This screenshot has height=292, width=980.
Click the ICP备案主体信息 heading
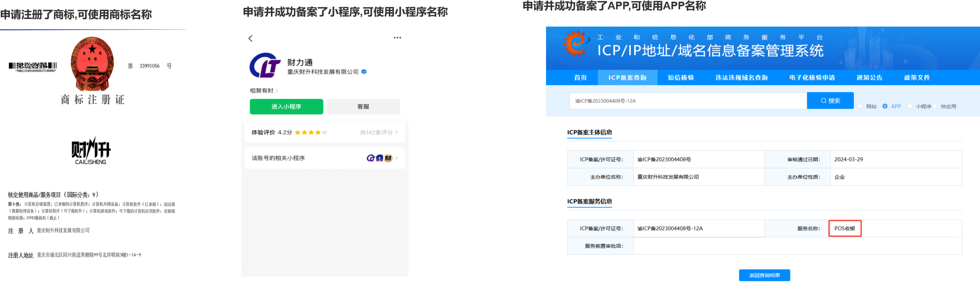click(589, 132)
